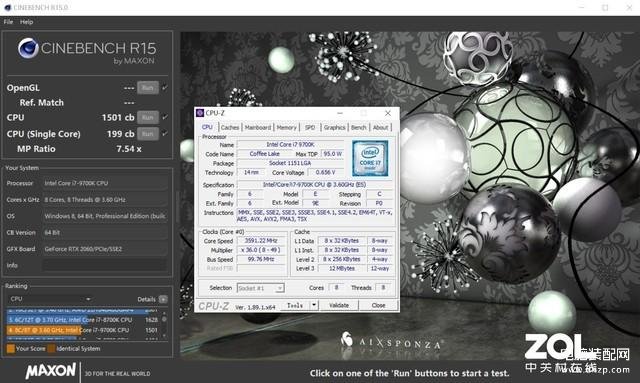
Task: Click the Level 3 cache value 12 MBytes
Action: [342, 269]
